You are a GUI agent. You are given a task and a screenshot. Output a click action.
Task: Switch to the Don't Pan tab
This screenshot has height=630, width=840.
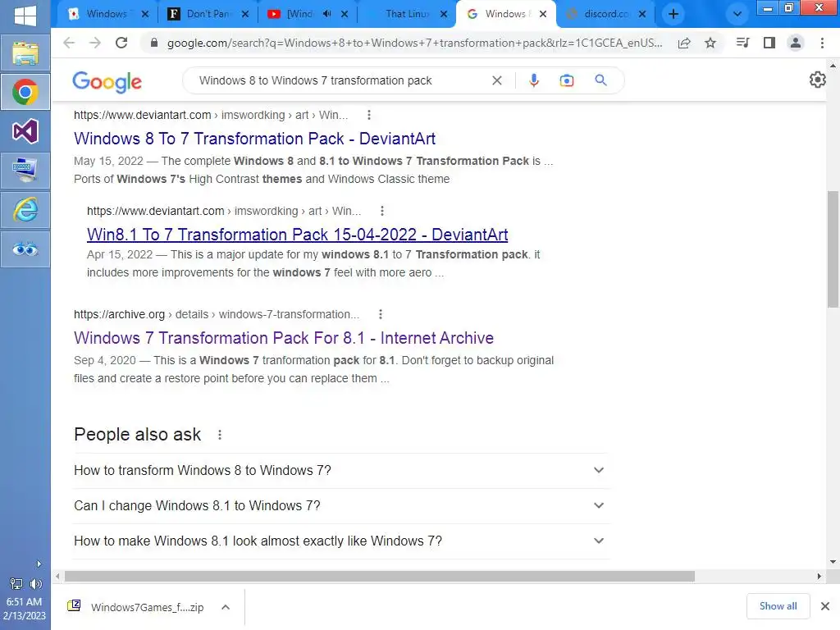pyautogui.click(x=206, y=14)
